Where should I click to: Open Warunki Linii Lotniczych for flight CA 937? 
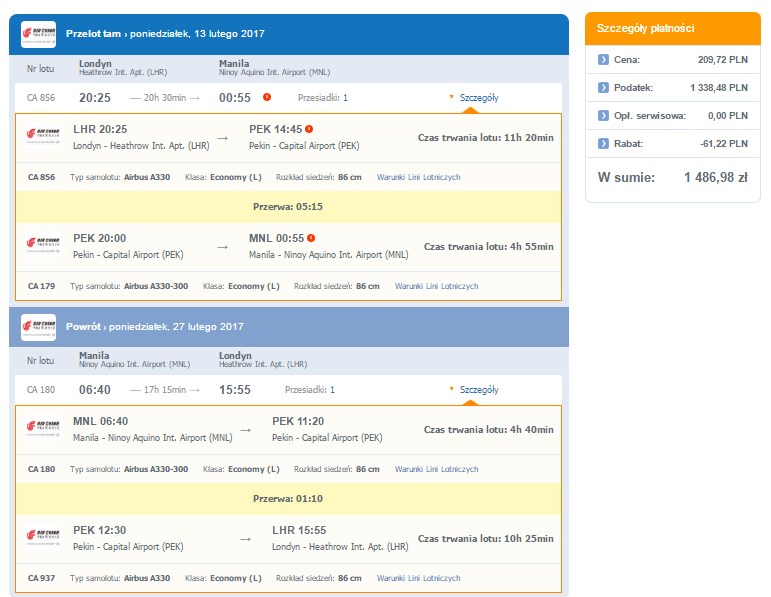click(418, 578)
